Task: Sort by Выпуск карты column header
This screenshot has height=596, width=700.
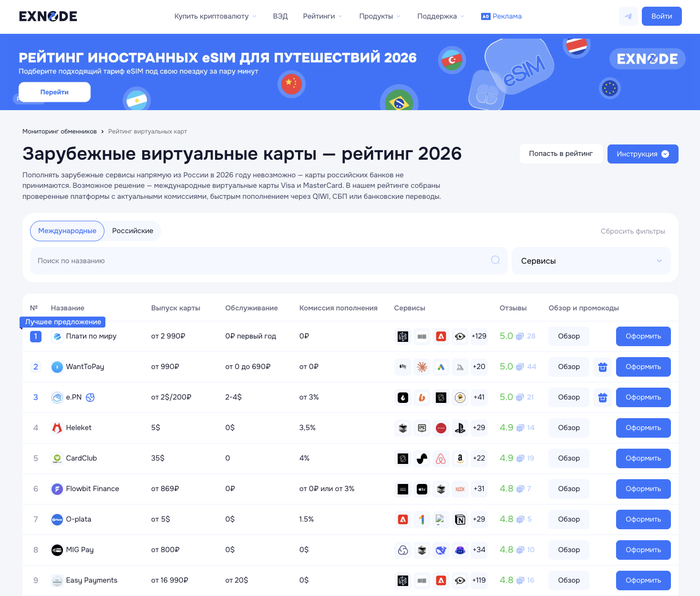Action: [x=175, y=308]
